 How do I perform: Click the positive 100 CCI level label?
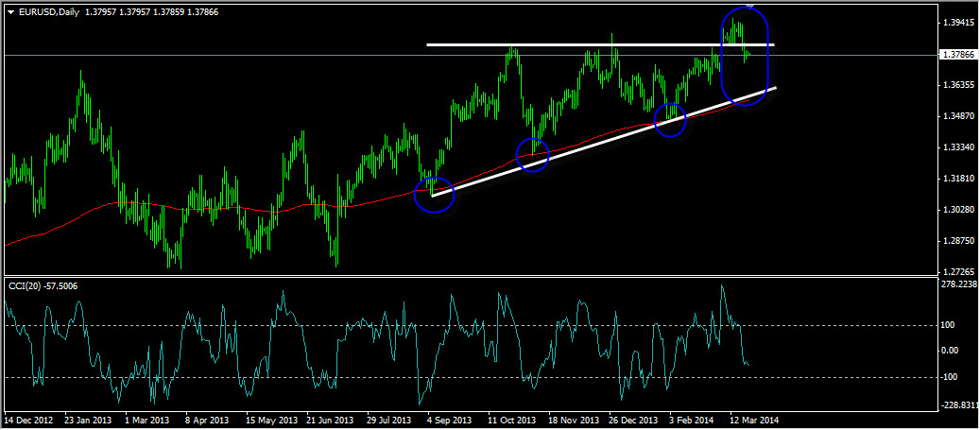pyautogui.click(x=950, y=325)
